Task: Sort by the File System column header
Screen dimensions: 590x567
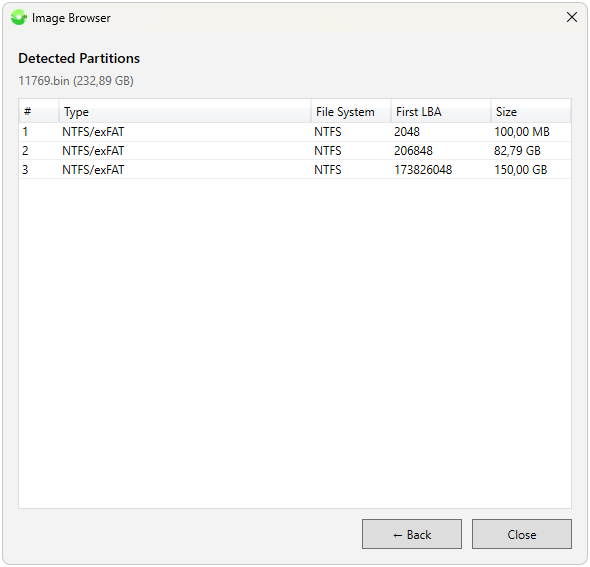Action: [351, 111]
